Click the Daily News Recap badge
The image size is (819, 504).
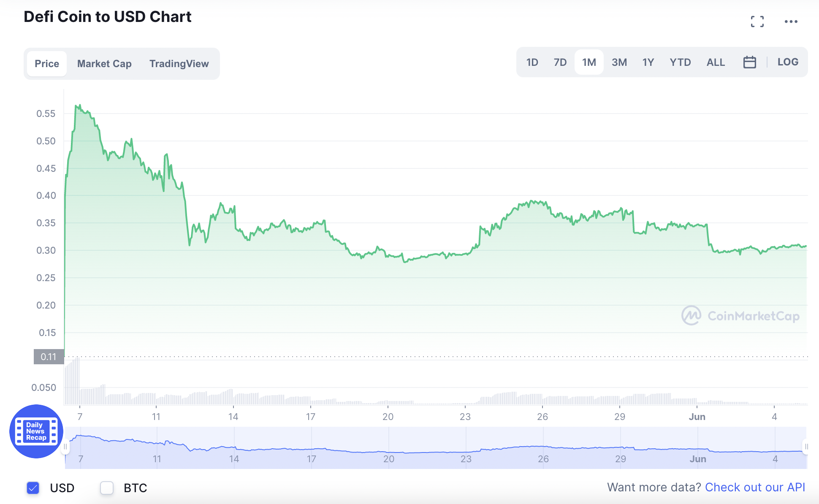pos(36,431)
